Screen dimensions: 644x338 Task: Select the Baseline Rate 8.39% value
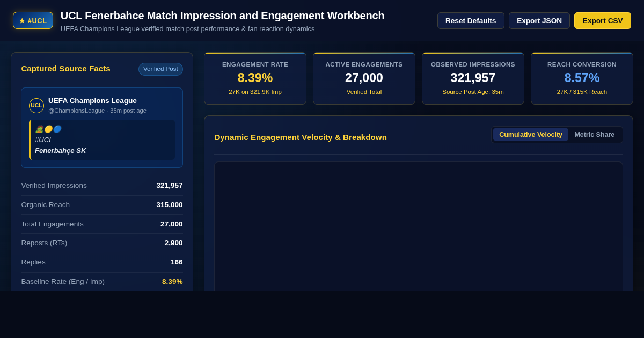click(x=172, y=281)
